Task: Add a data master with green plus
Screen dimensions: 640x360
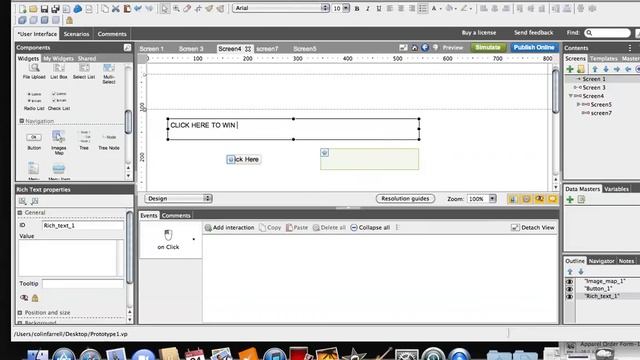Action: [x=570, y=199]
